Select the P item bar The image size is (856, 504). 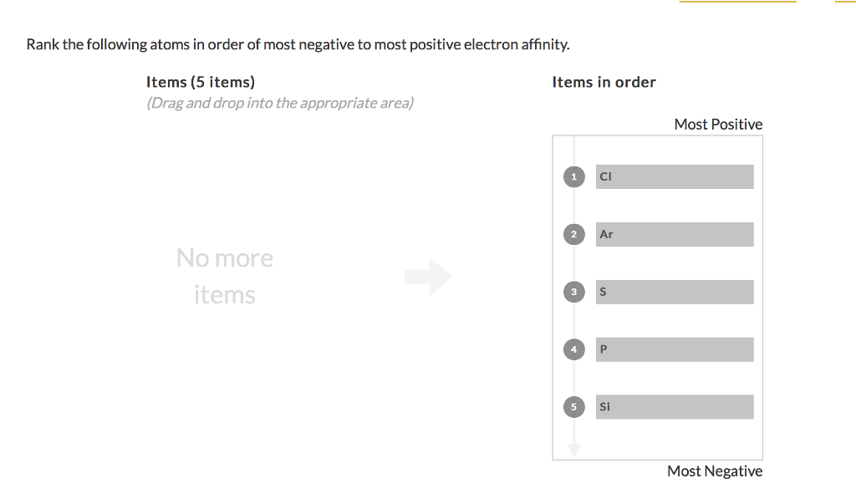coord(674,349)
